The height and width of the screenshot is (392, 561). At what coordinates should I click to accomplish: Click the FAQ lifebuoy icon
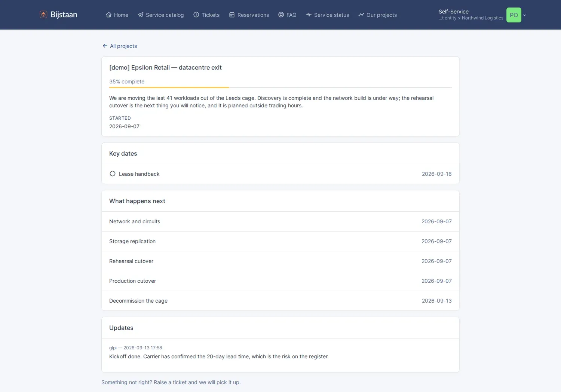(281, 15)
